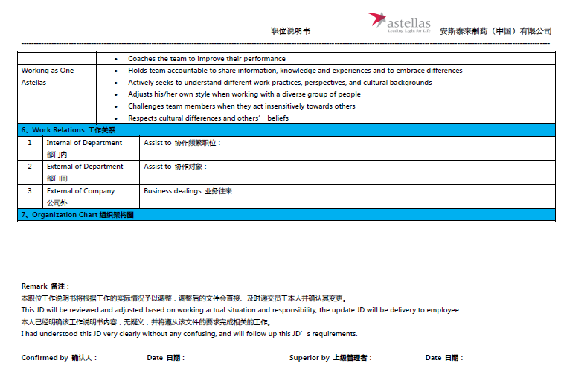
Task: Click the 'Assist to 协作对象' field
Action: click(176, 167)
